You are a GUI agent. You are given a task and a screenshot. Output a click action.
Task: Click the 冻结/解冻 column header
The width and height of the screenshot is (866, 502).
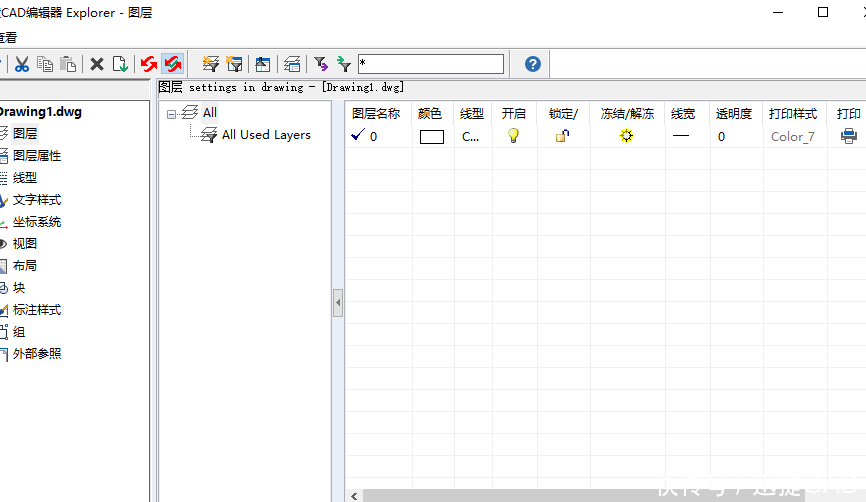coord(627,114)
